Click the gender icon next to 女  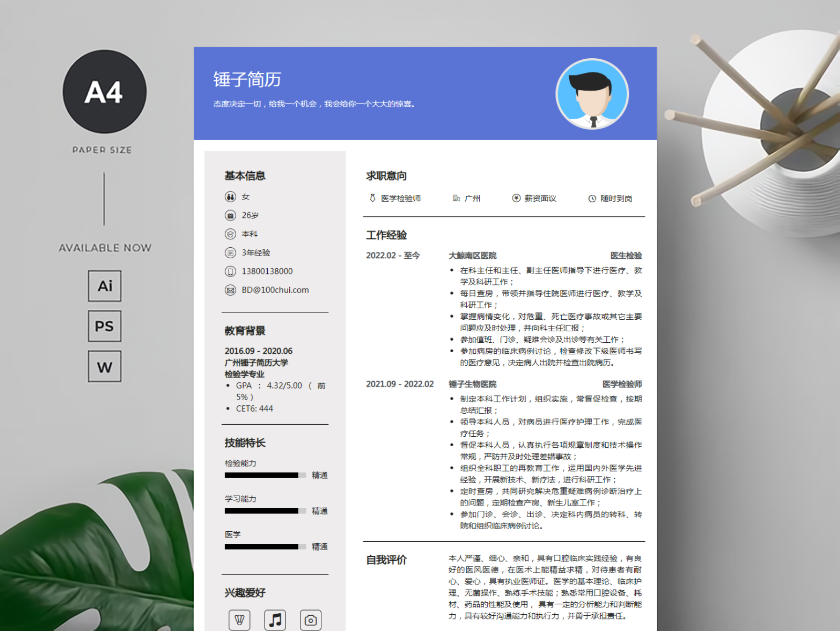[x=230, y=197]
